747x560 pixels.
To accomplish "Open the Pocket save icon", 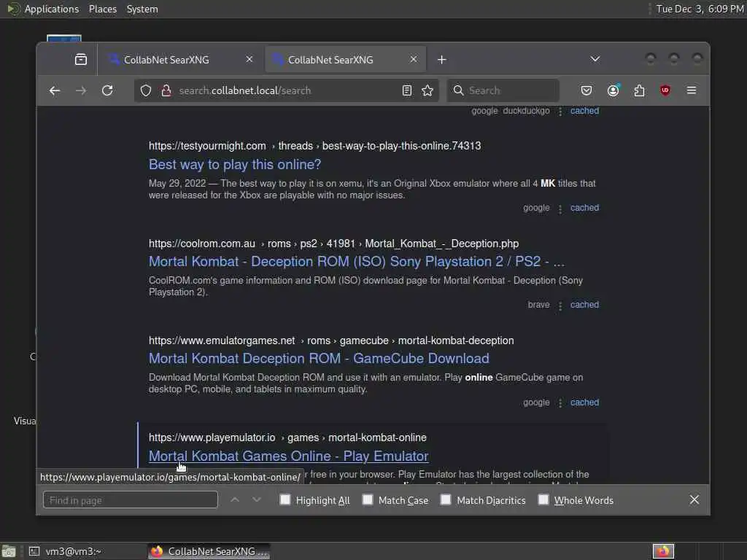I will pos(587,90).
